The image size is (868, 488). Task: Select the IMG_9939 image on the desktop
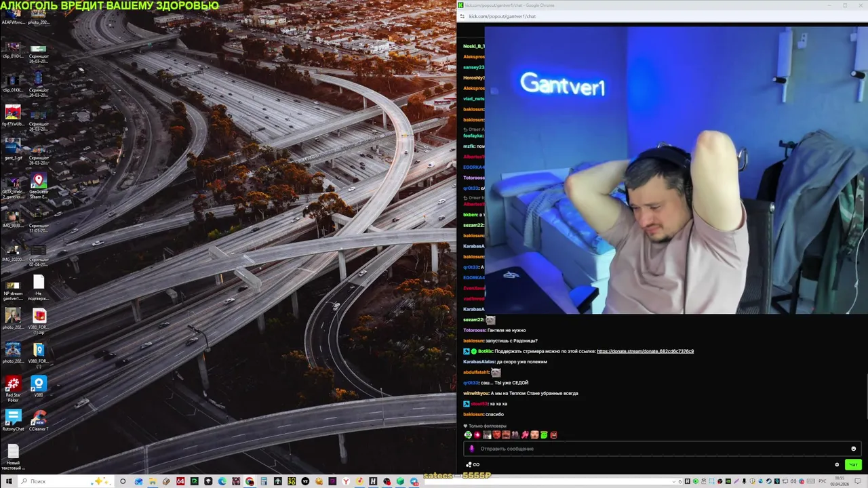tap(13, 217)
